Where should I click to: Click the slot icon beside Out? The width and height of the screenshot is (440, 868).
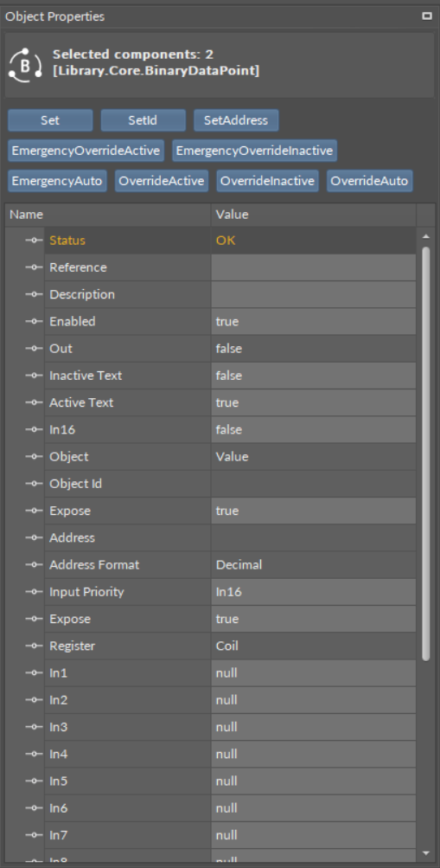[x=35, y=349]
